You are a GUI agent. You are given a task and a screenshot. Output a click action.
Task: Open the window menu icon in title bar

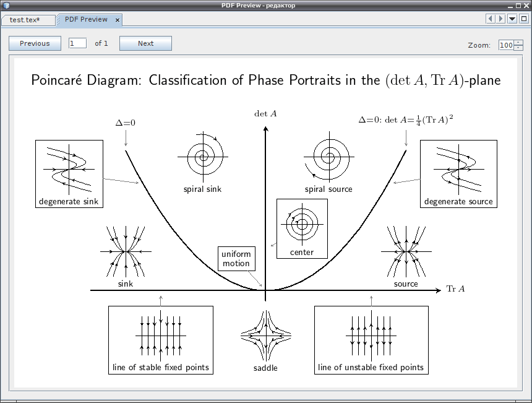click(6, 6)
